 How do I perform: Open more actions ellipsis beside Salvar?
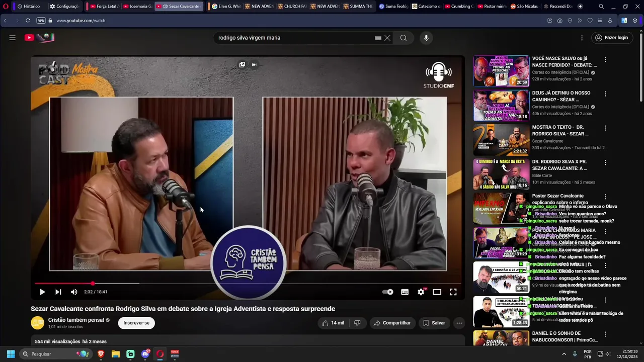click(x=459, y=323)
